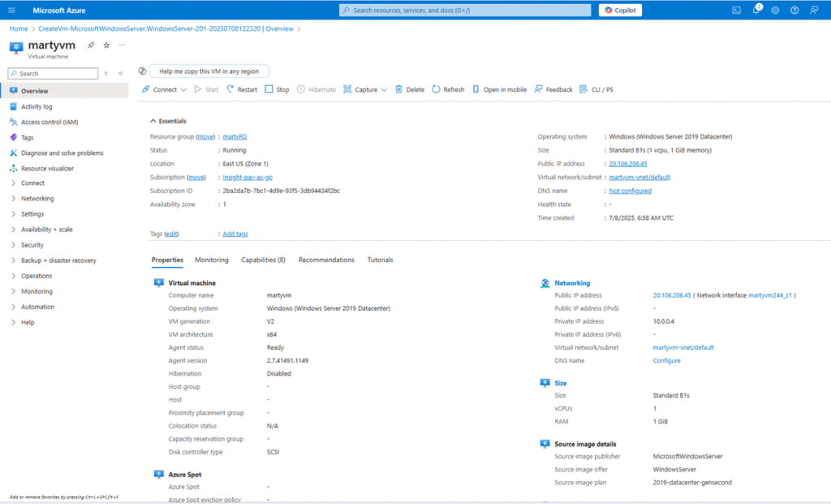Collapse the Essentials section
Viewport: 831px width, 504px height.
click(153, 121)
